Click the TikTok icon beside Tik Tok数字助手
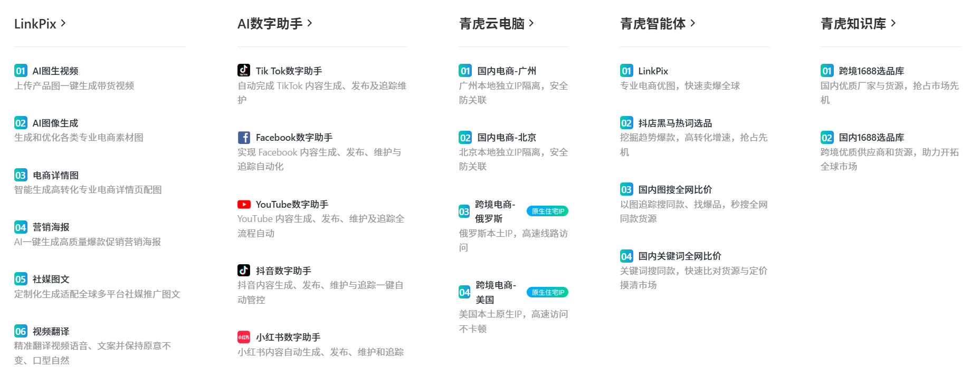 243,70
